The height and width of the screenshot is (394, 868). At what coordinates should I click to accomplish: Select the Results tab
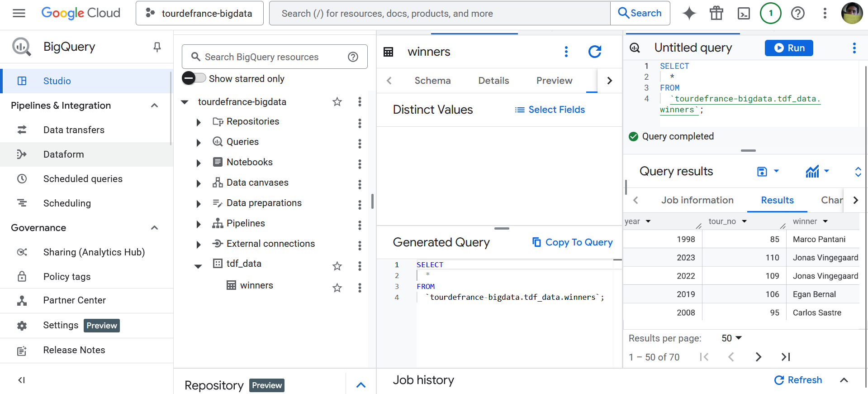(777, 200)
